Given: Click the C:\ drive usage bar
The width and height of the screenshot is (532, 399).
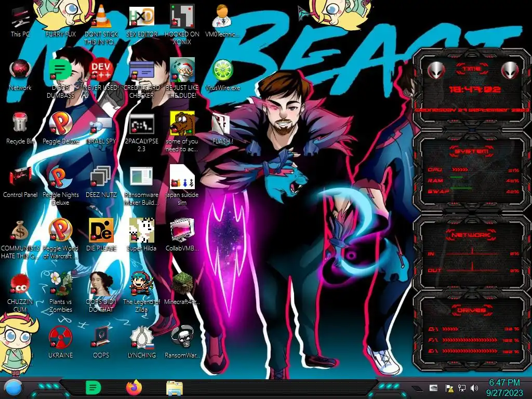Looking at the screenshot, I should click(450, 329).
